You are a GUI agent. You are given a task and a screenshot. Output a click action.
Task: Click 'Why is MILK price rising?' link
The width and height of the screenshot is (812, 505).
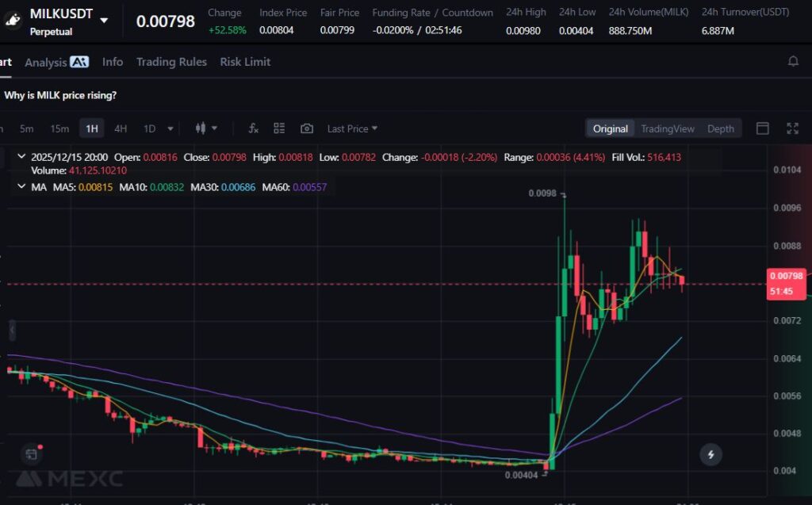[x=60, y=95]
